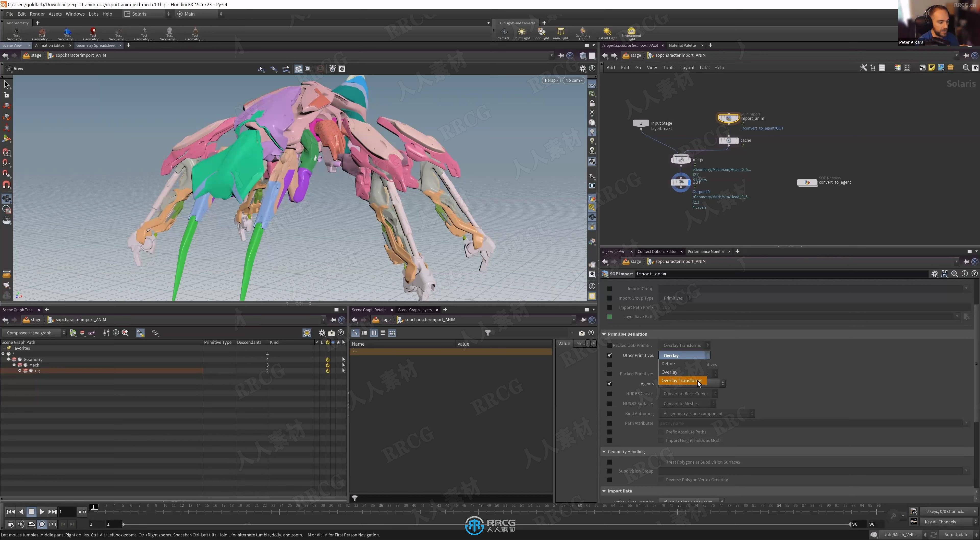Select Mech prim in scene graph tree

[34, 365]
